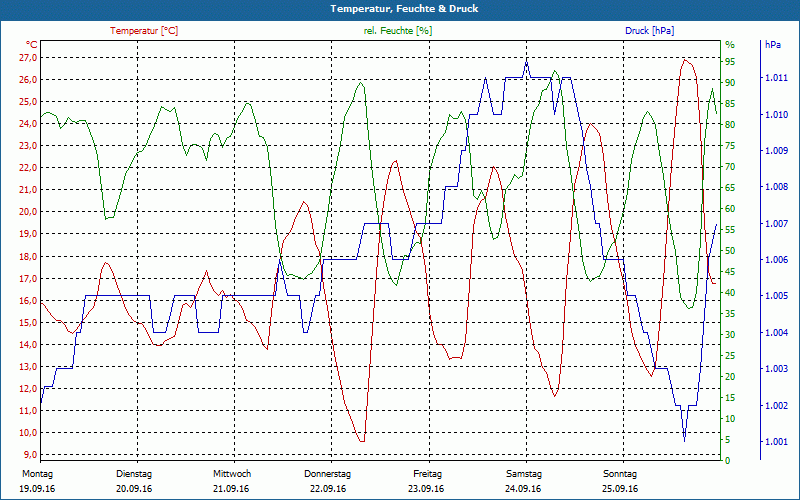This screenshot has width=800, height=500.
Task: Click the 1.008 pressure axis value
Action: point(776,187)
